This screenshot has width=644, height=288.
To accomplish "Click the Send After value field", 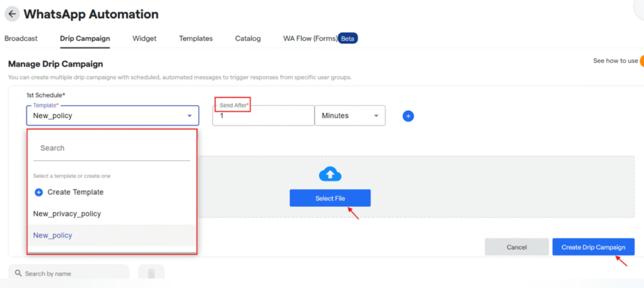I will pos(262,116).
